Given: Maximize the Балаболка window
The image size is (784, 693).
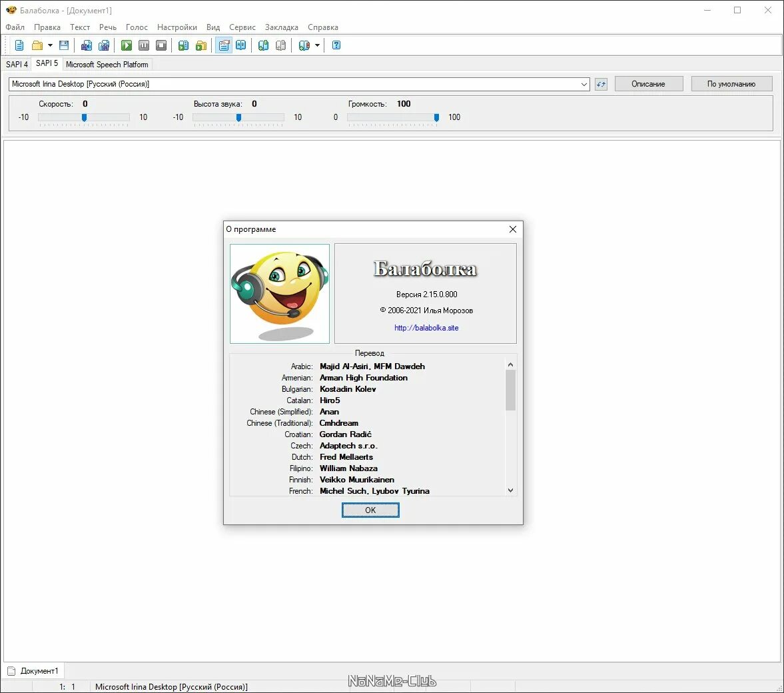Looking at the screenshot, I should click(x=737, y=10).
